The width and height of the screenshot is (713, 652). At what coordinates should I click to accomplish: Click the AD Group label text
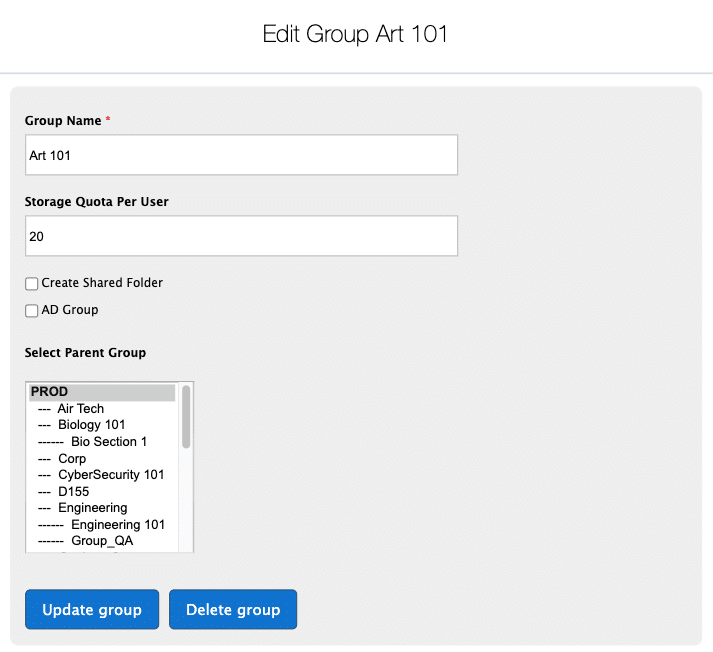point(70,310)
